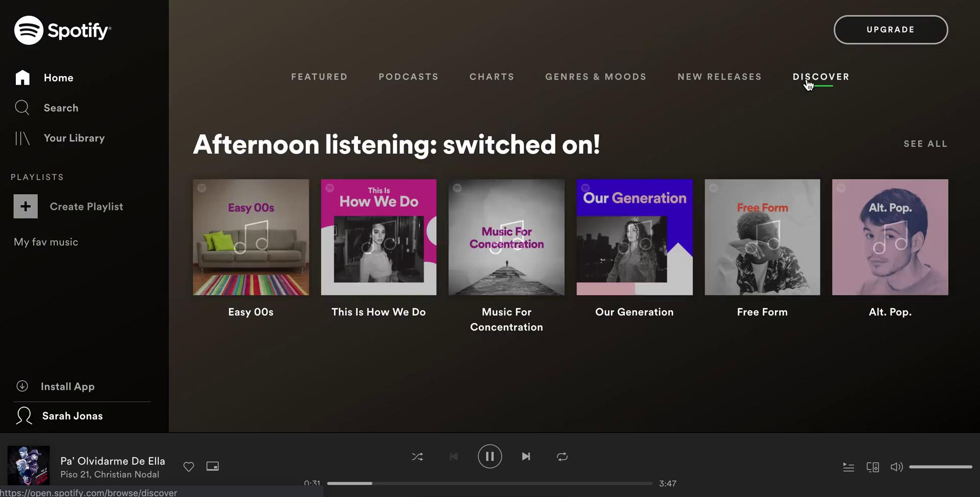Viewport: 980px width, 497px height.
Task: Click the Install App download icon
Action: point(22,386)
